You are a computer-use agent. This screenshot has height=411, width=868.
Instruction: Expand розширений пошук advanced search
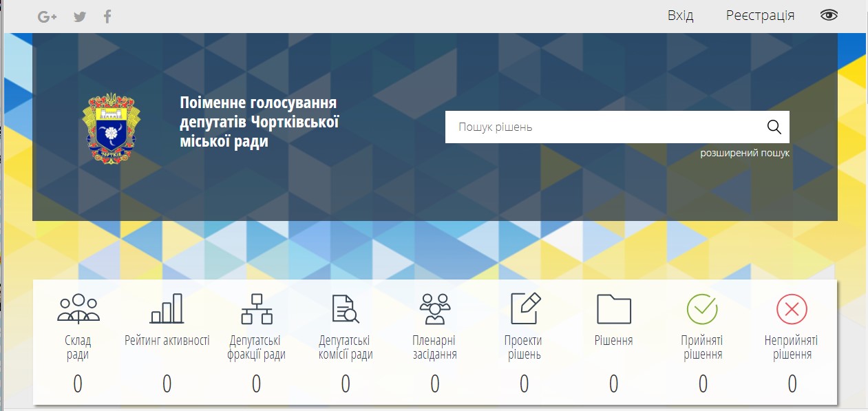coord(745,153)
